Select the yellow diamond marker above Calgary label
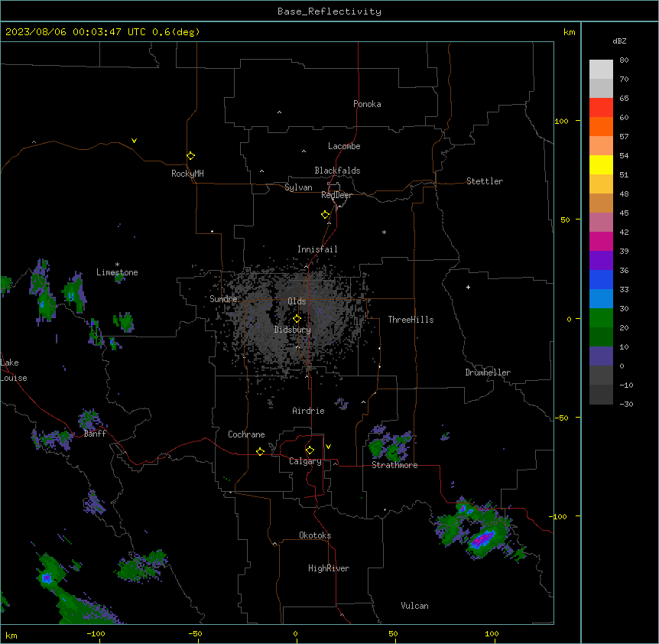 [310, 450]
